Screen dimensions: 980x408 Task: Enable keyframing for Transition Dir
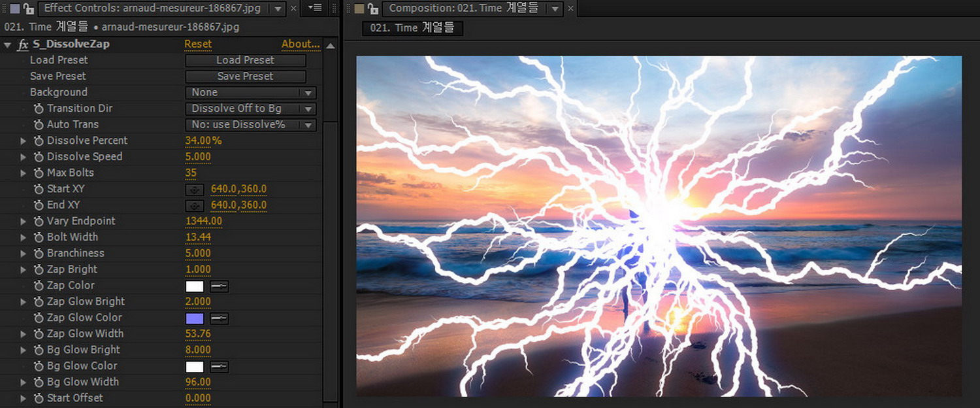39,109
